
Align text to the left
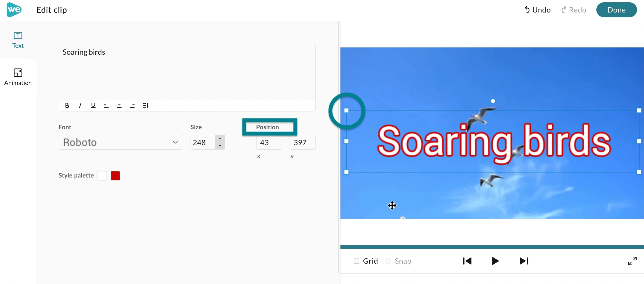[x=106, y=105]
